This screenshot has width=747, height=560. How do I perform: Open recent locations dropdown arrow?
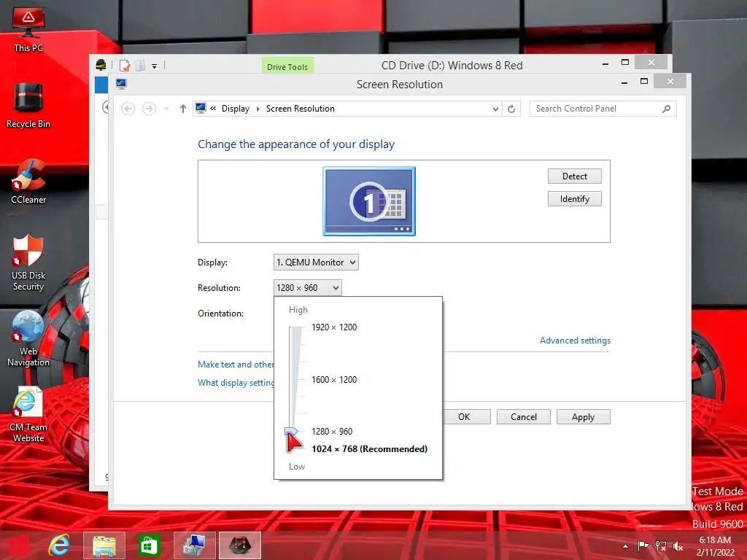(166, 109)
